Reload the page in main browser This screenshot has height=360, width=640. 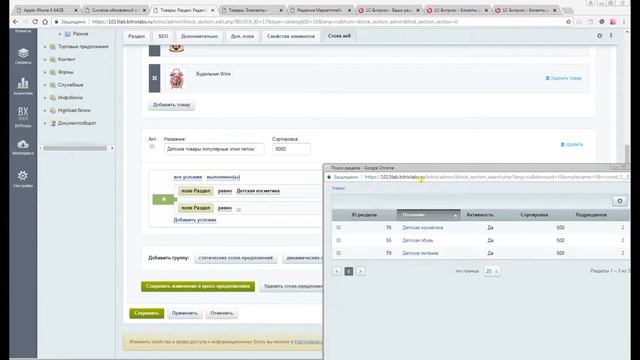coord(35,22)
